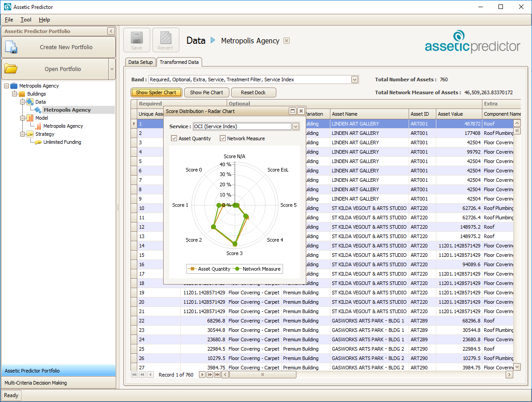Click the Asset Value column header
The width and height of the screenshot is (532, 402).
pyautogui.click(x=459, y=114)
